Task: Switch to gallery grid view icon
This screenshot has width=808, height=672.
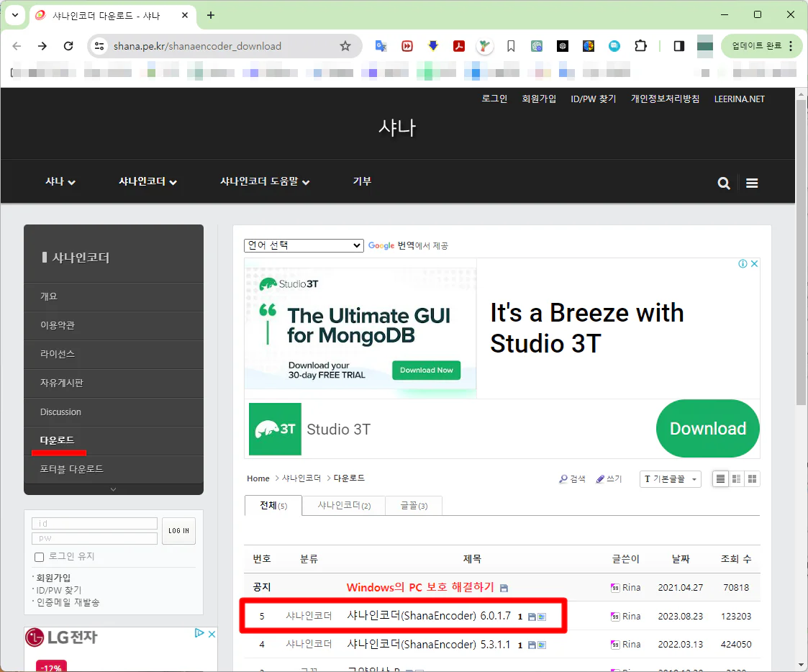Action: point(753,479)
